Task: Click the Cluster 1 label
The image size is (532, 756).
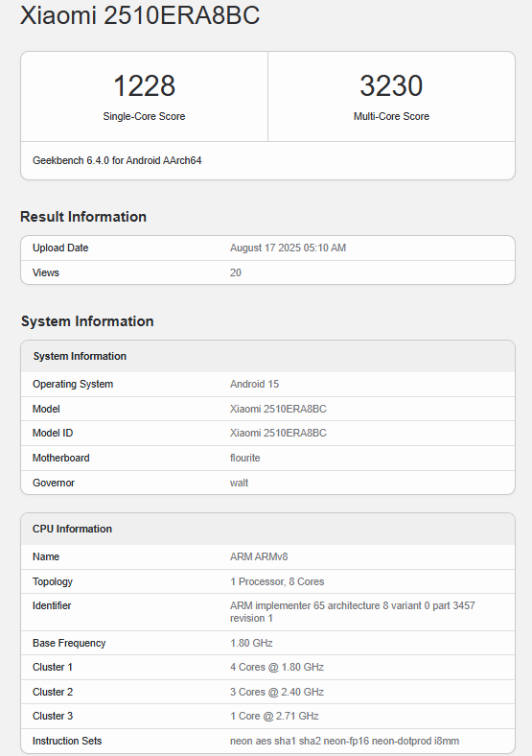Action: [x=53, y=668]
